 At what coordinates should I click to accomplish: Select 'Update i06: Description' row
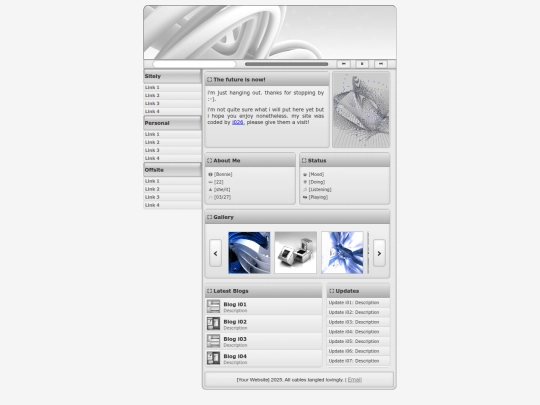coord(358,351)
